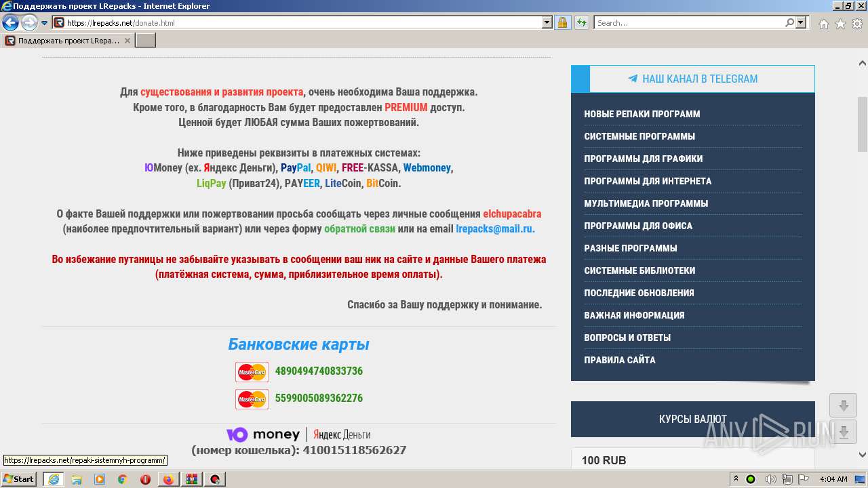Open 'СИСТЕМНЫЕ ПРОГРАММЫ' menu item
This screenshot has height=488, width=868.
[x=639, y=136]
